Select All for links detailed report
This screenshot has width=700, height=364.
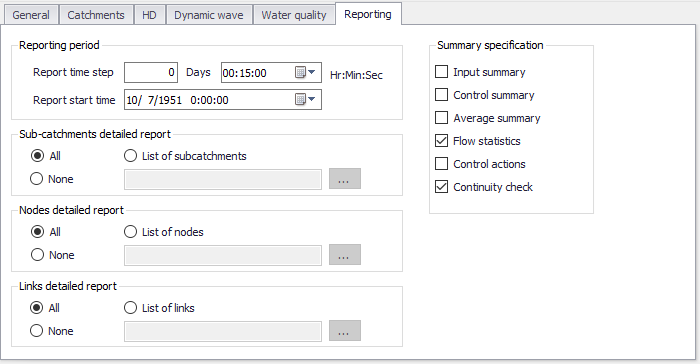pos(37,307)
